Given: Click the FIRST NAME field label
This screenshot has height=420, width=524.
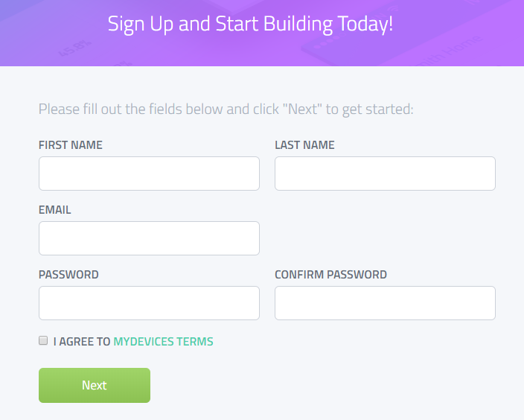Looking at the screenshot, I should (71, 145).
